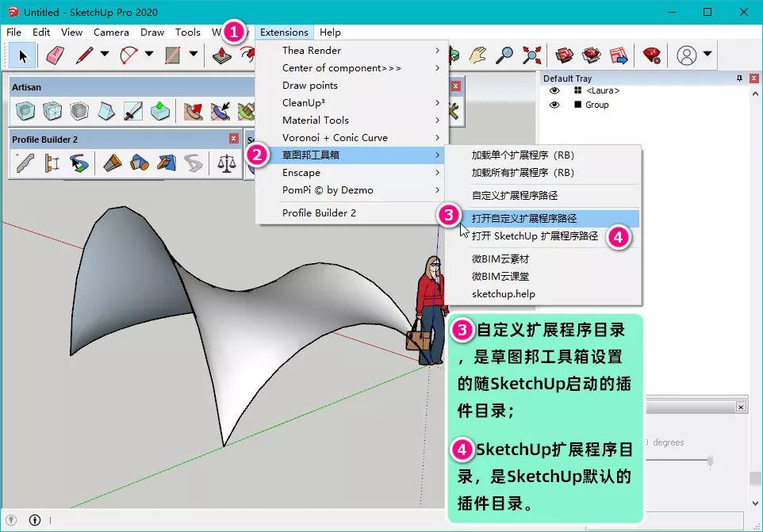Click the Artisan crease tool icon
763x532 pixels.
tap(106, 111)
